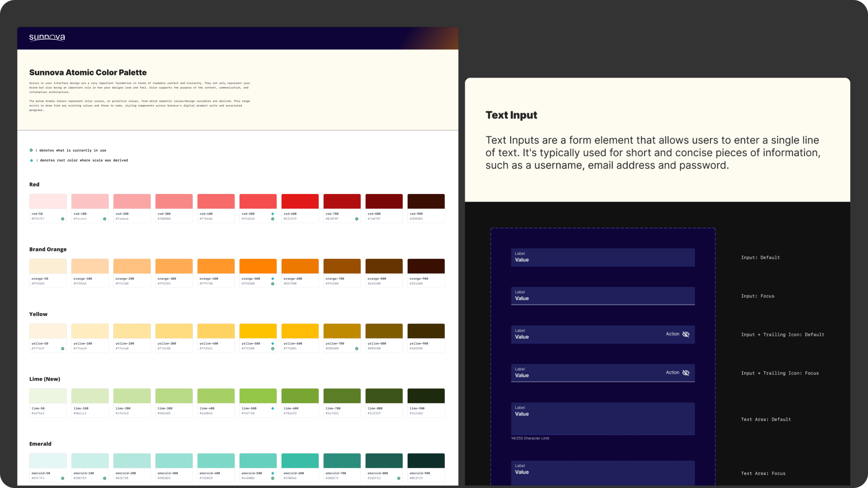Click the root color diamond on emerald-500

point(273,473)
